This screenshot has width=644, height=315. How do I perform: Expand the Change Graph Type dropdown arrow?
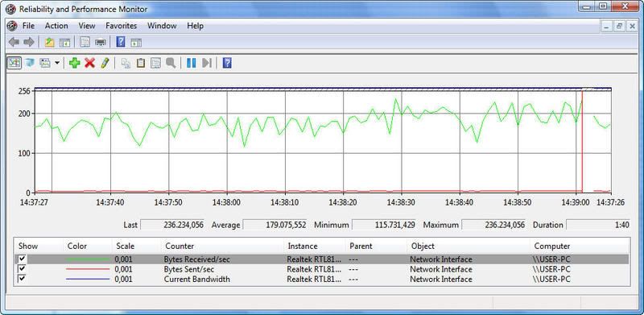click(x=57, y=63)
